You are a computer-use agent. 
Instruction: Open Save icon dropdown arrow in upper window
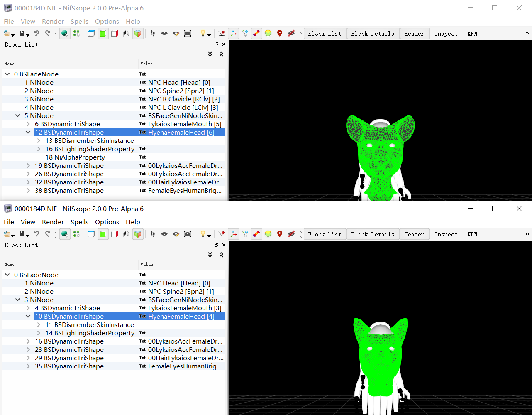[28, 35]
